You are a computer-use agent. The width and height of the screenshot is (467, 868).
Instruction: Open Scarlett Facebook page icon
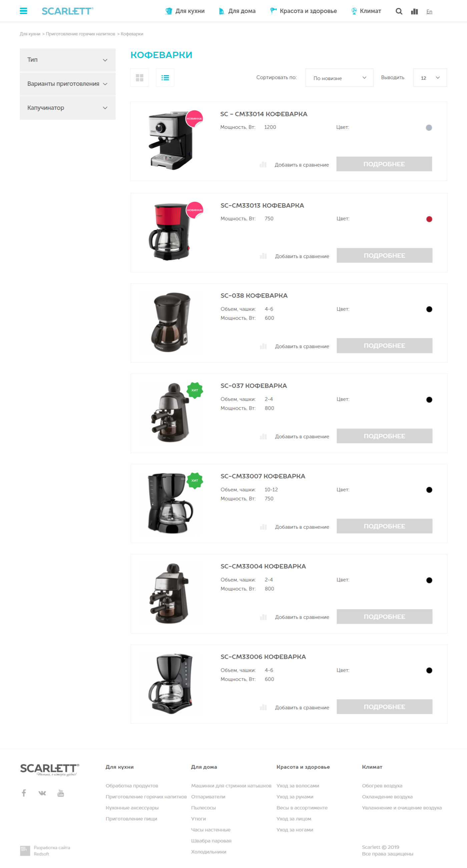(x=24, y=793)
